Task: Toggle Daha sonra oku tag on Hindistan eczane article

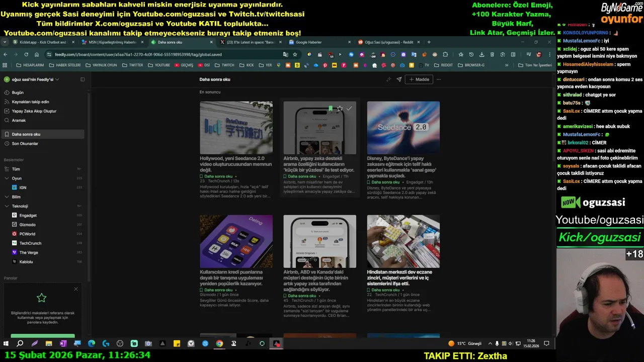Action: coord(383,290)
